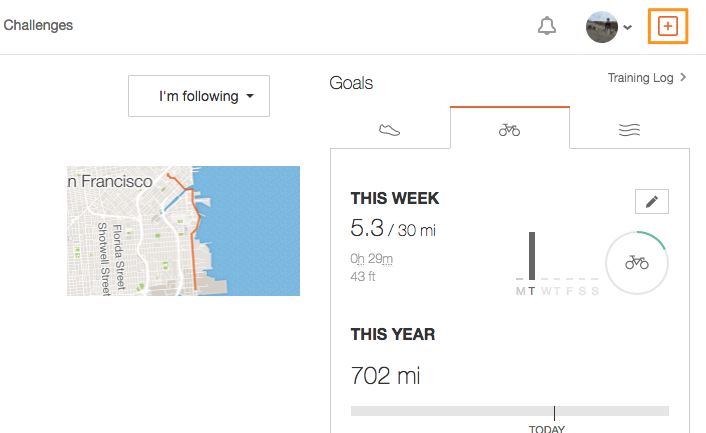Open the I'm following dropdown
The image size is (706, 433).
coord(199,96)
